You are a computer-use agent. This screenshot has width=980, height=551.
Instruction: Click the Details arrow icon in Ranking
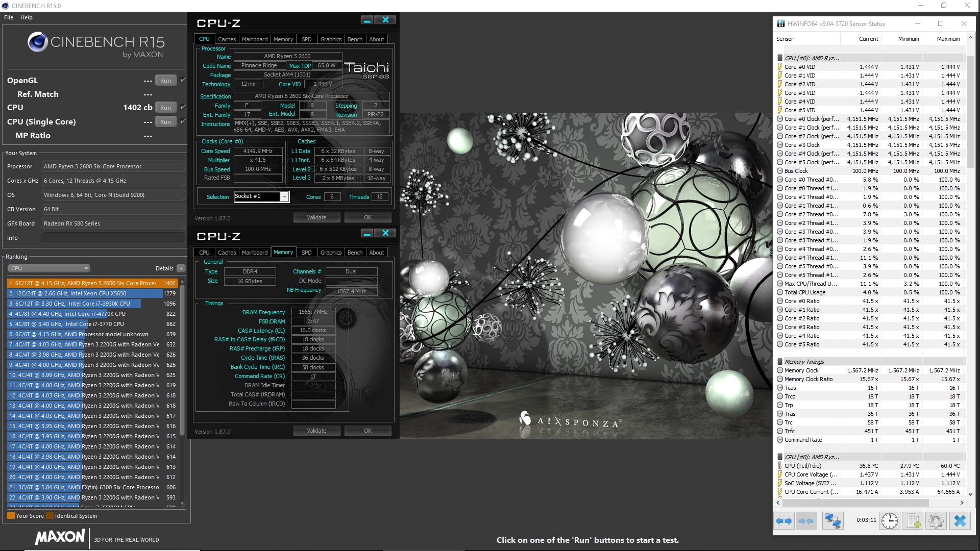[181, 268]
